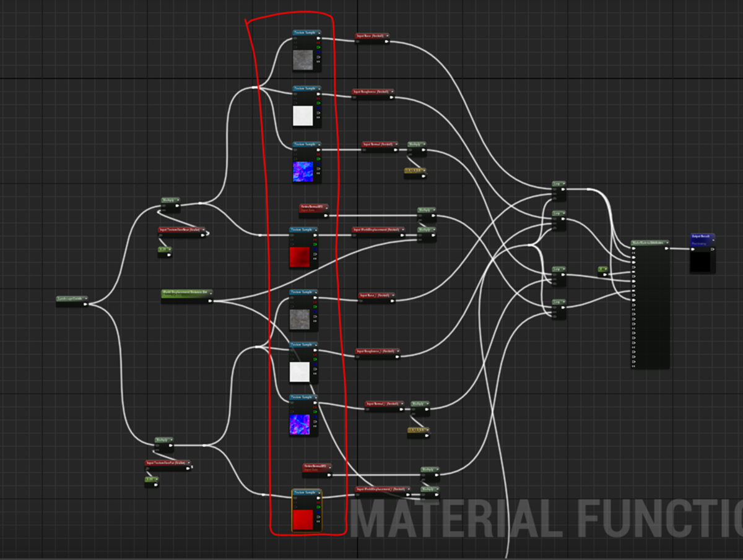Toggle the MakeMaterialAttributes node chevron
The image size is (743, 560).
[667, 243]
